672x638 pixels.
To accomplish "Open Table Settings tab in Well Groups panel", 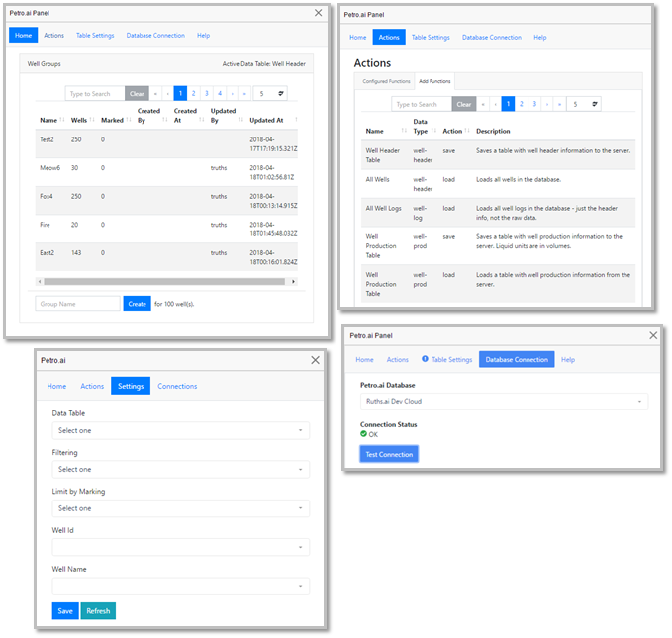I will pyautogui.click(x=95, y=36).
